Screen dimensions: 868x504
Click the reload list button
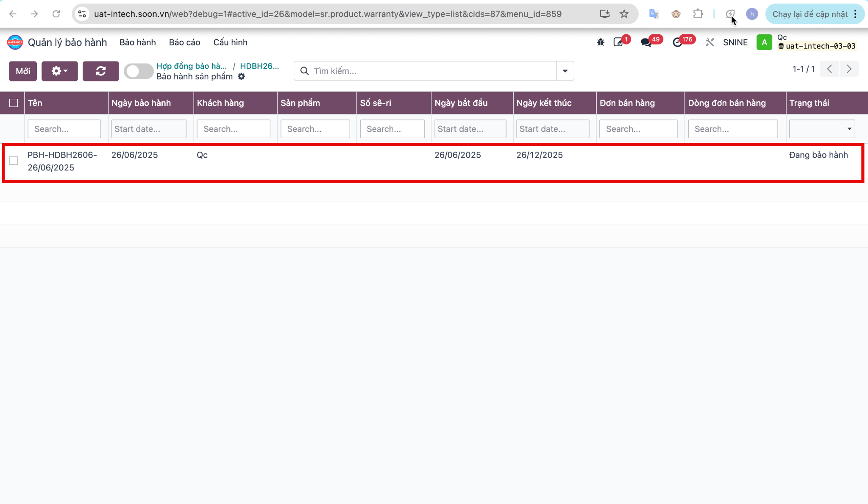coord(100,71)
